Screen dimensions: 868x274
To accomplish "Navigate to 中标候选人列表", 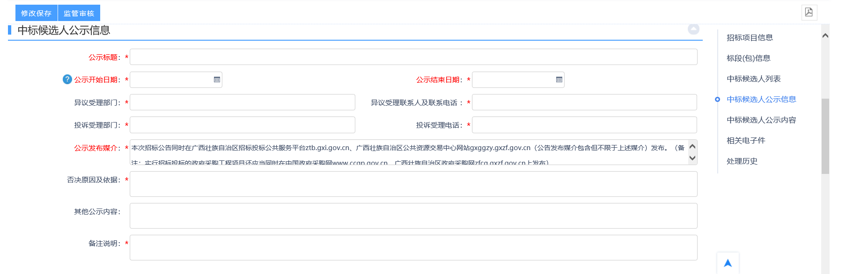I will point(753,79).
